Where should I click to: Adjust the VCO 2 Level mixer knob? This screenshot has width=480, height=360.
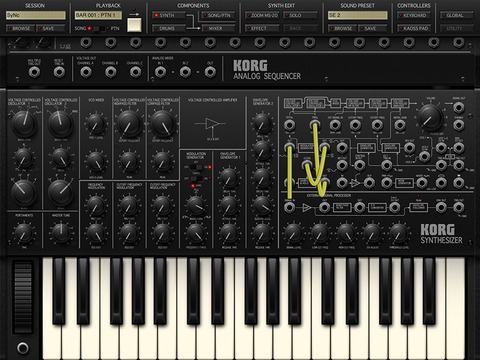[96, 162]
